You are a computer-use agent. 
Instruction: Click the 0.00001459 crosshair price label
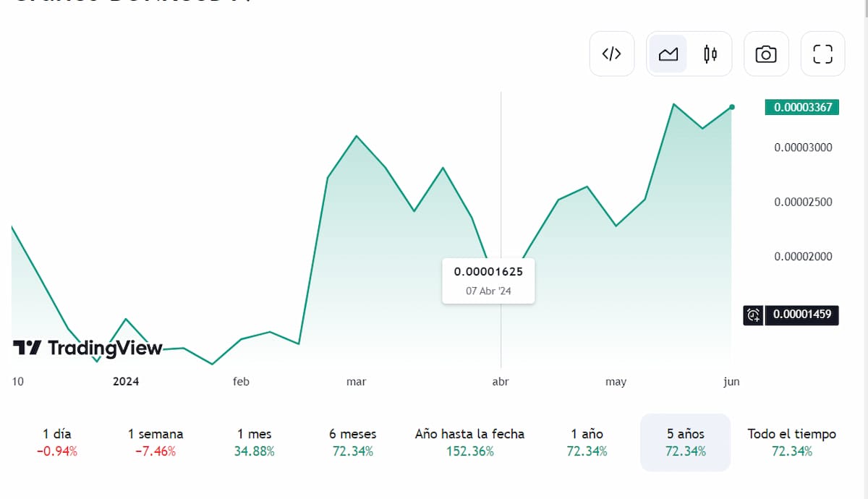point(802,315)
